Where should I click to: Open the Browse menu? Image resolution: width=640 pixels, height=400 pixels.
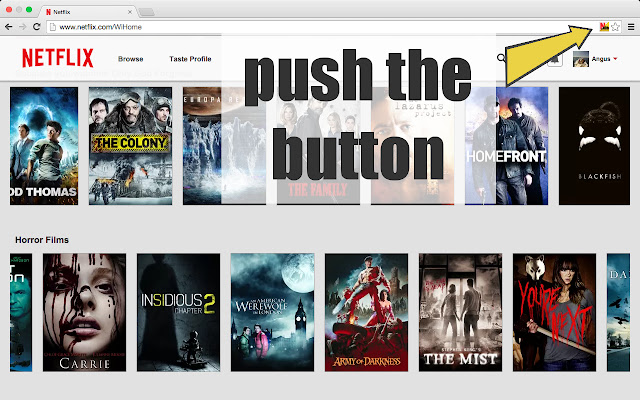pos(131,59)
